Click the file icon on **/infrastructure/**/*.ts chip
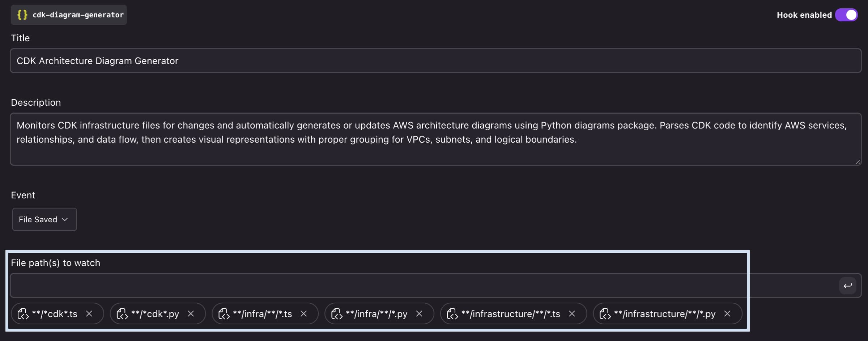The image size is (868, 341). [x=453, y=313]
